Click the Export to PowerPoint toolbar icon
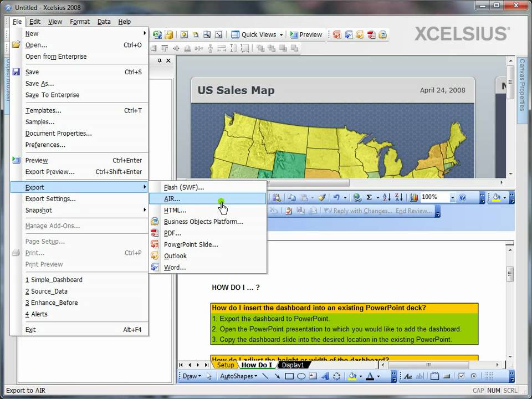This screenshot has width=532, height=399. point(337,34)
